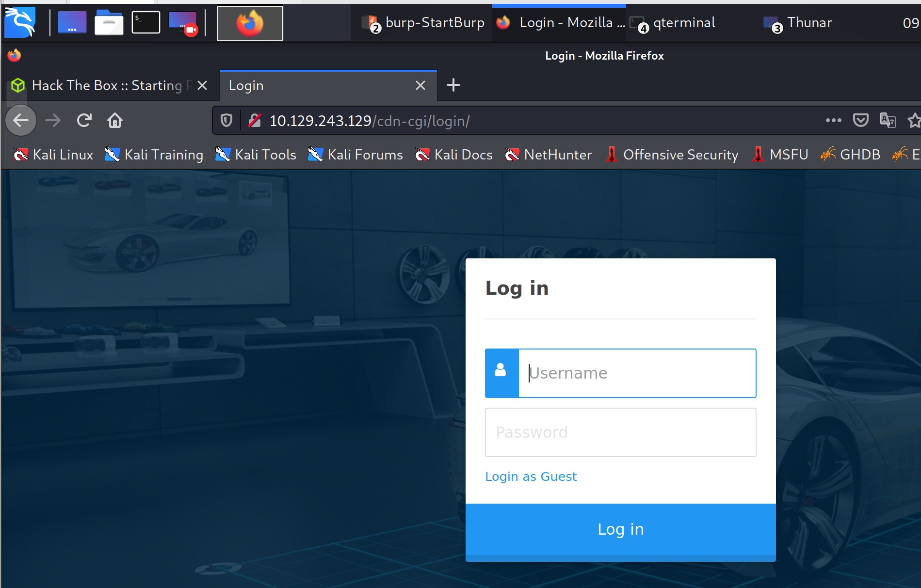Launch the file manager from the panel
Image resolution: width=921 pixels, height=588 pixels.
(x=109, y=22)
